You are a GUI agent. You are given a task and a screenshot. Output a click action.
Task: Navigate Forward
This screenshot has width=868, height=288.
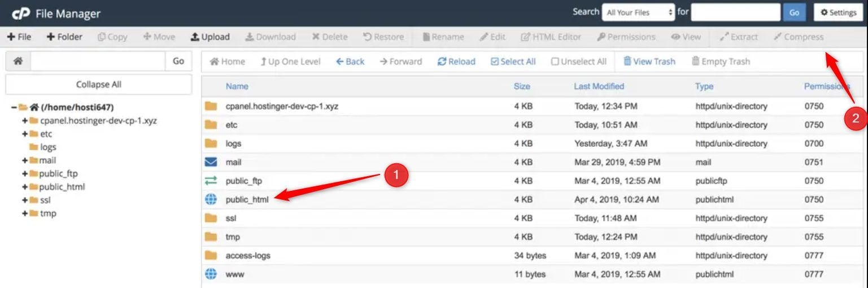(x=400, y=62)
